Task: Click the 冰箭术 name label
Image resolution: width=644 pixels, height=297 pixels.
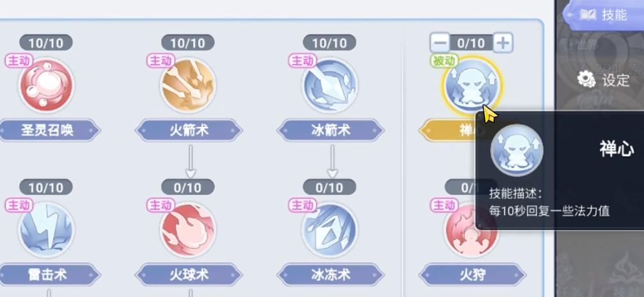Action: (x=331, y=131)
